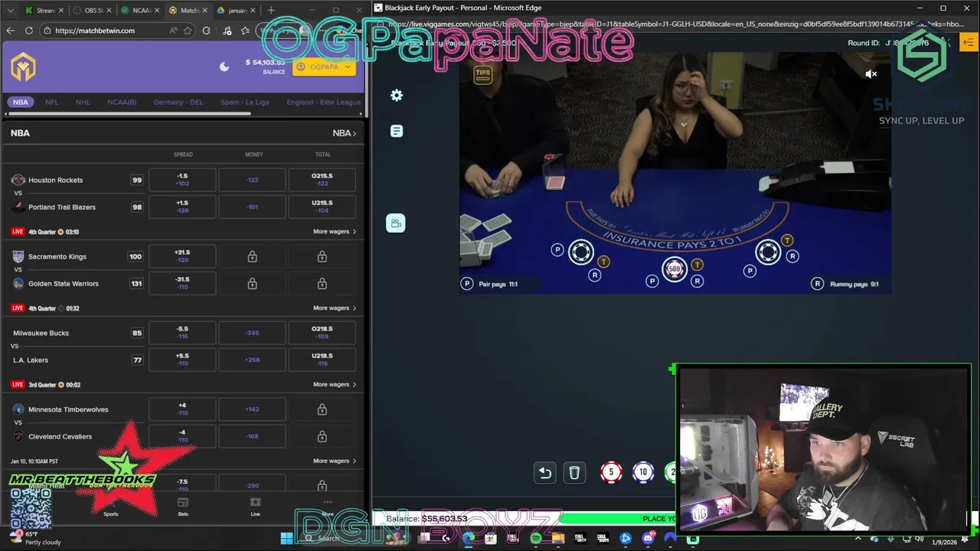Select Cleveland Cavaliers -168 moneyline
Image resolution: width=980 pixels, height=551 pixels.
[252, 436]
